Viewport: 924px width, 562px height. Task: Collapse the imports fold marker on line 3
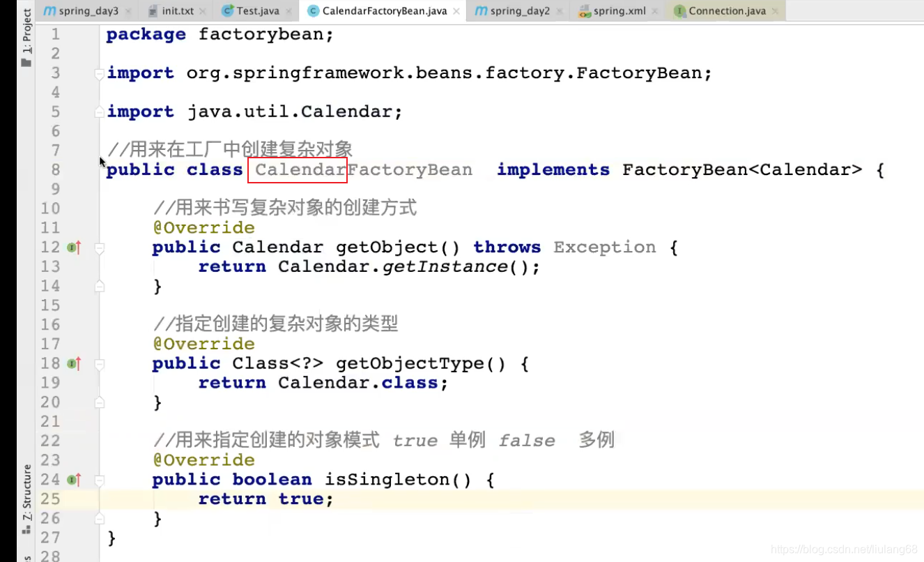[x=100, y=74]
